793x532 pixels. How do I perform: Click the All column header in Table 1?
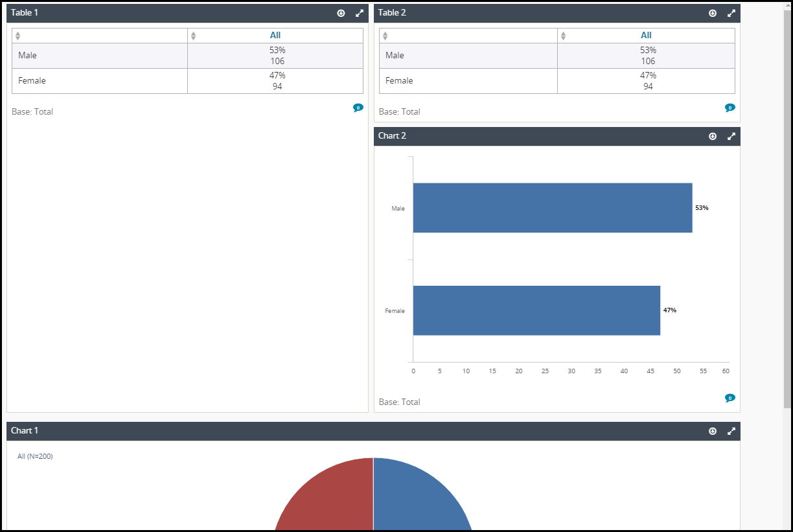275,36
